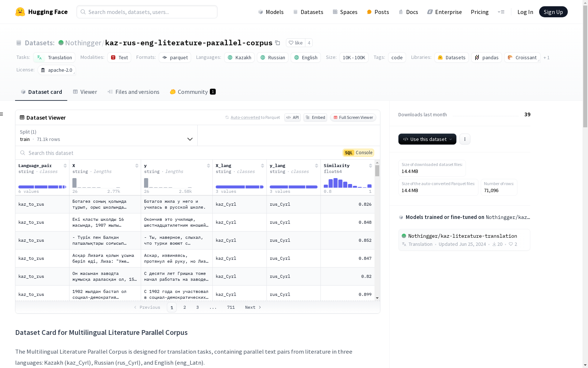Screen dimensions: 588x368
Task: Open the Viewer tab
Action: [x=85, y=92]
